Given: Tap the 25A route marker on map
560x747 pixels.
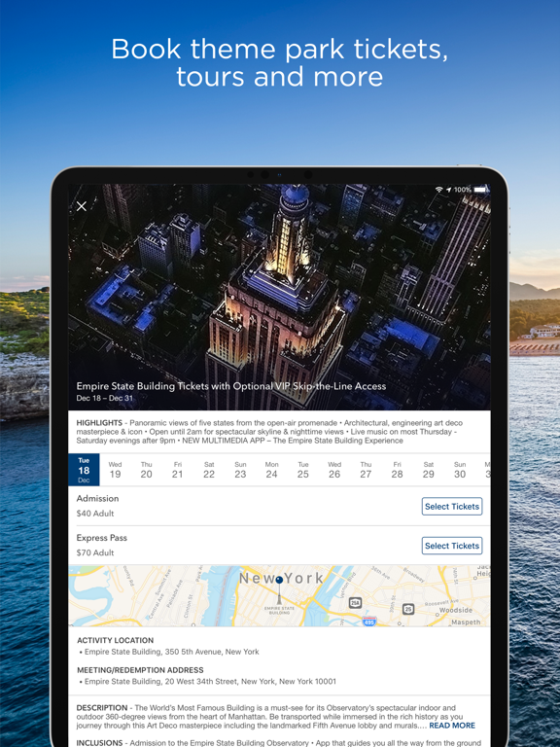Looking at the screenshot, I should pyautogui.click(x=355, y=603).
